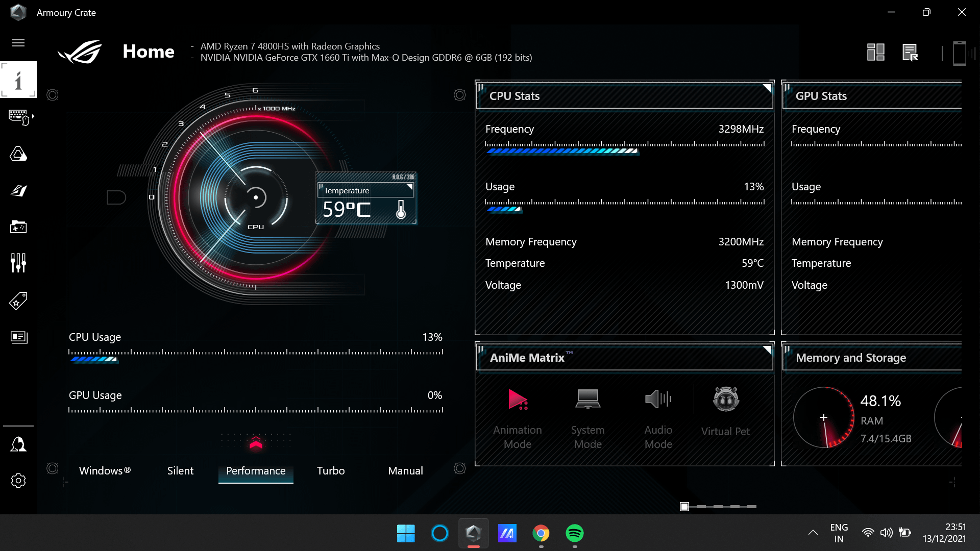Click the GPU Usage bar under gauge
The image size is (980, 551).
tap(256, 411)
